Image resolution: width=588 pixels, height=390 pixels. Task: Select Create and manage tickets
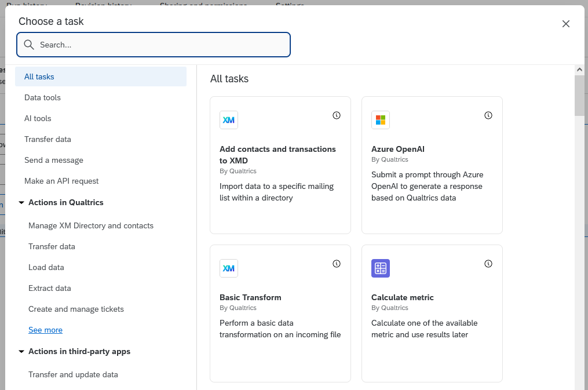[76, 309]
